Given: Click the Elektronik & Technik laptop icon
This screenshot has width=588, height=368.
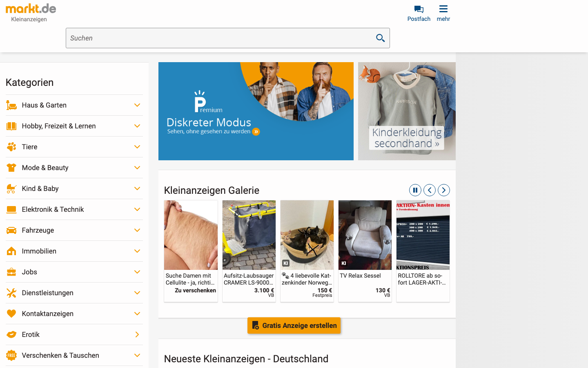Looking at the screenshot, I should (11, 209).
